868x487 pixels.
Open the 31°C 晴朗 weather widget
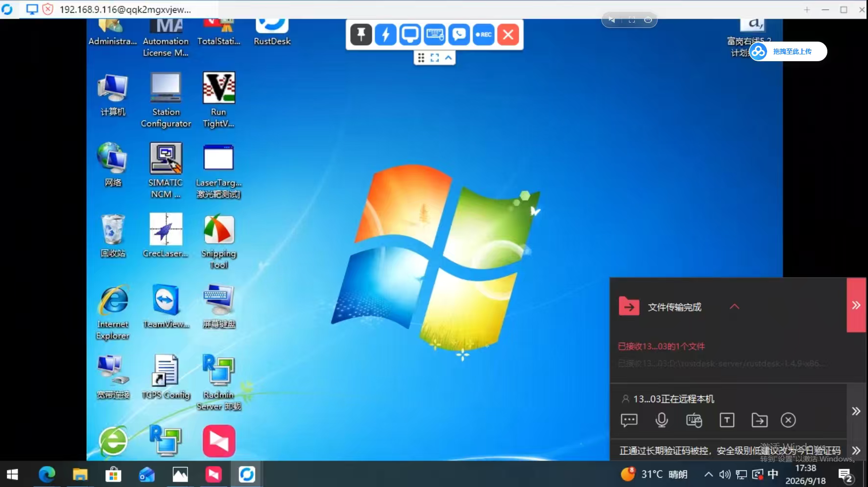point(654,474)
